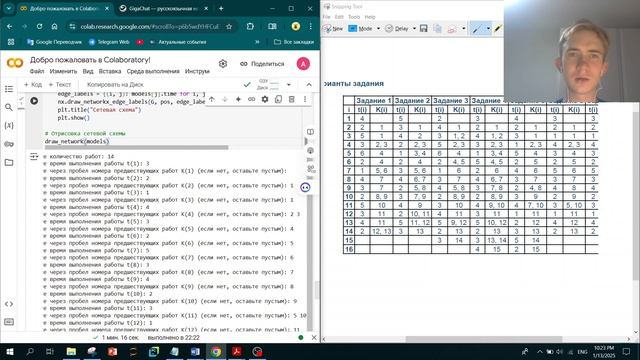
Task: Click cell output actions icon
Action: coord(34,156)
